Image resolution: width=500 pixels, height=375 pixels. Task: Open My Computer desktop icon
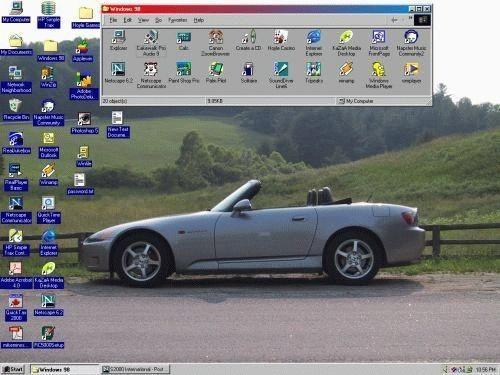(16, 12)
